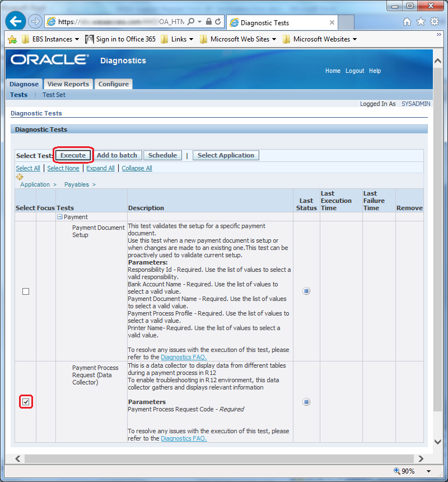Click the Execute button
Viewport: 448px width, 482px height.
point(73,155)
